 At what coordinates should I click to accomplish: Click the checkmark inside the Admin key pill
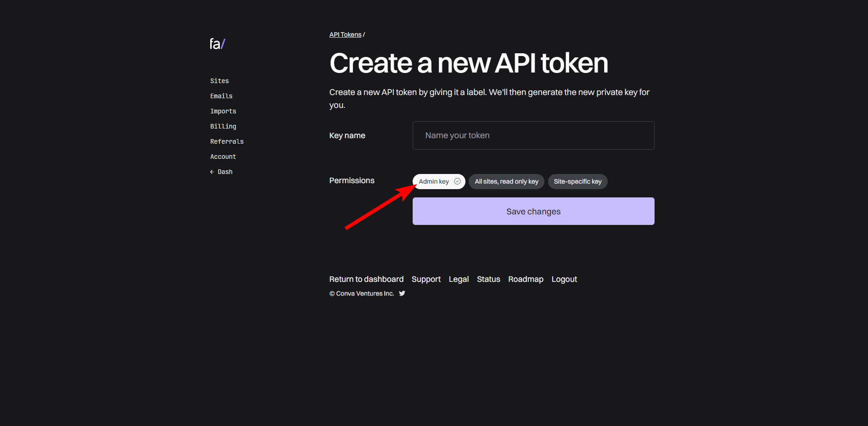point(457,181)
